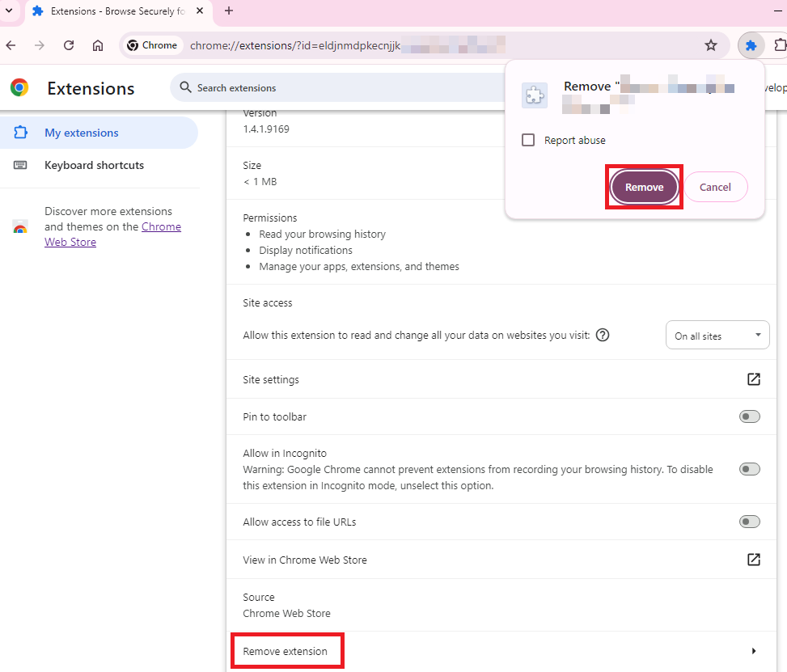
Task: Open Keyboard shortcuts in the sidebar
Action: point(94,165)
